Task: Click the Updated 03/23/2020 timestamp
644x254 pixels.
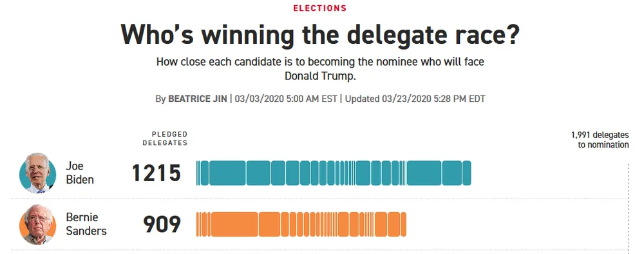Action: [415, 99]
